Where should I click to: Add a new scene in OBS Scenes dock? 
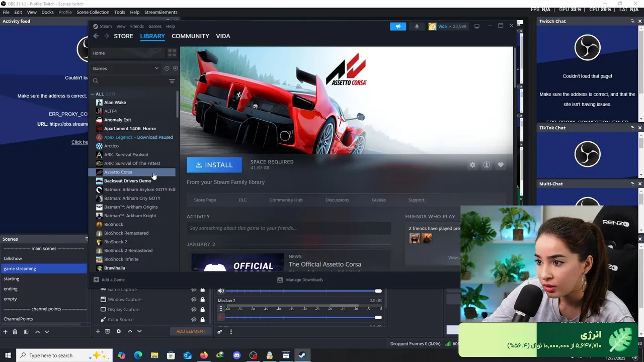6,332
